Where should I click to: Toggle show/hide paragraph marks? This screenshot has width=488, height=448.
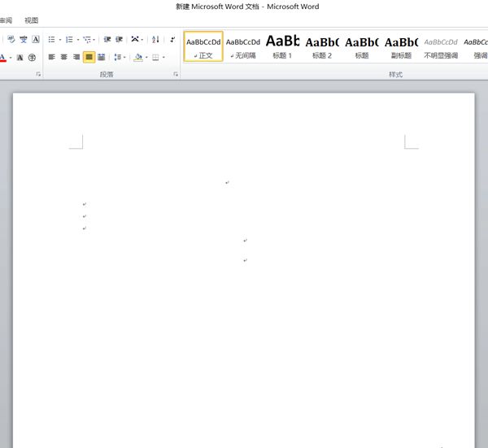tap(172, 39)
